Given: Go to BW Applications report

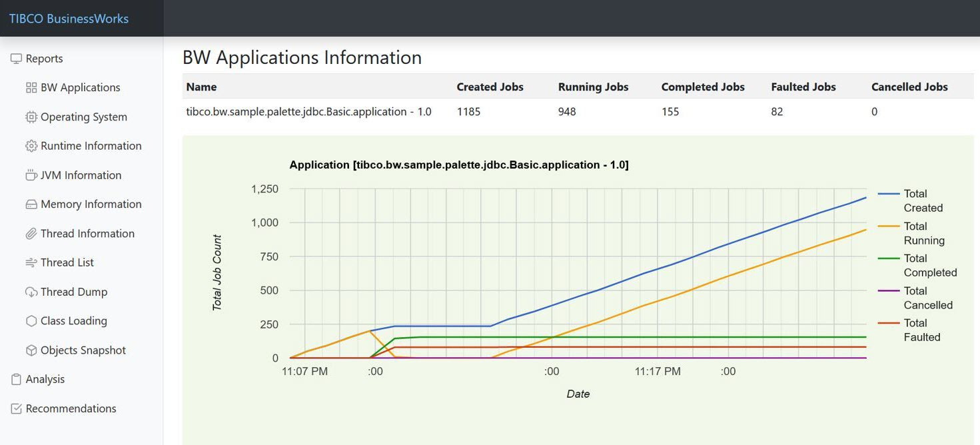Looking at the screenshot, I should (x=81, y=88).
